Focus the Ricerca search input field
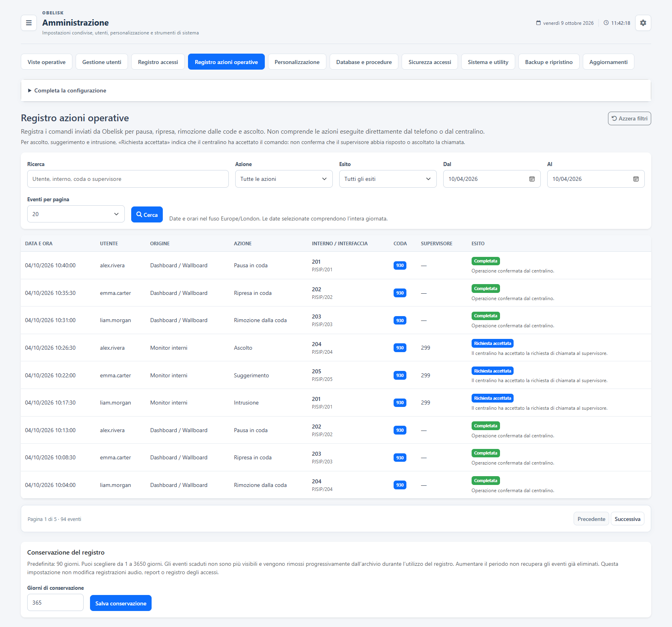Screen dimensions: 672x627 click(128, 179)
